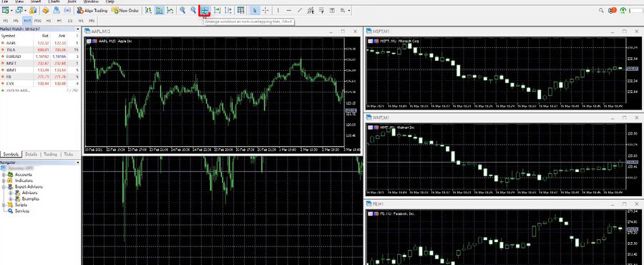Open the chart profiles icon
644x265 pixels.
click(19, 10)
